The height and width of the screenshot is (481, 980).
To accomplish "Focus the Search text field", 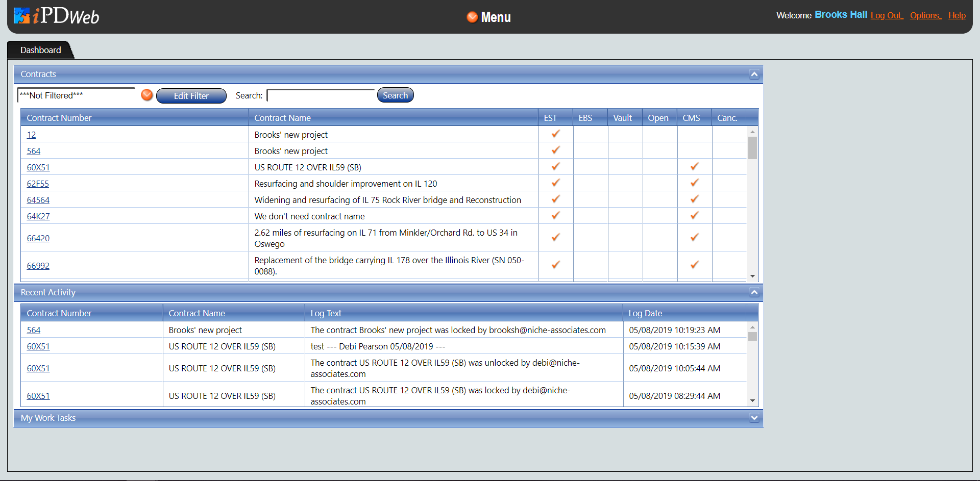I will (x=321, y=95).
